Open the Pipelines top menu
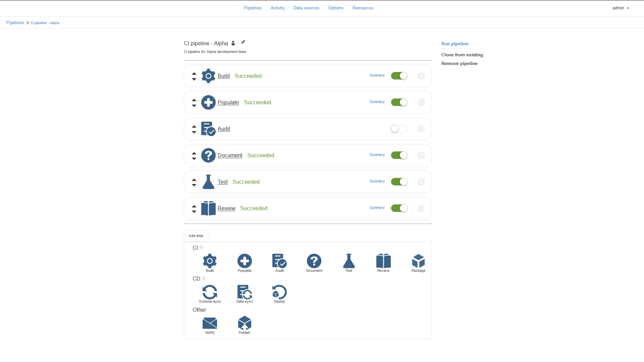 253,8
